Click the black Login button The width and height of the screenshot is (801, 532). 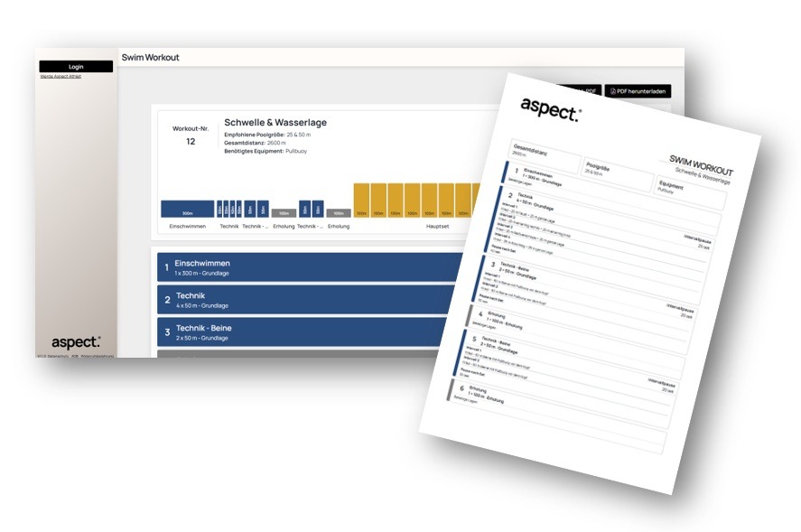[x=76, y=67]
